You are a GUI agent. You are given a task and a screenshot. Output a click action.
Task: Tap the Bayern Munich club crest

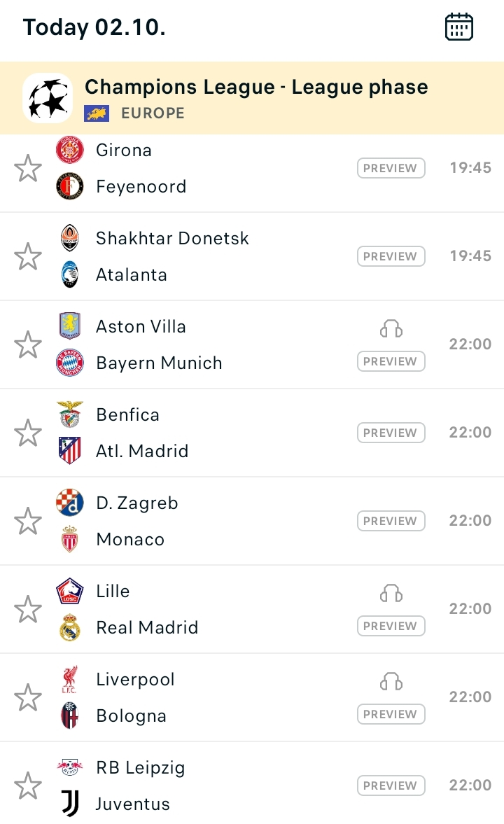[x=70, y=363]
